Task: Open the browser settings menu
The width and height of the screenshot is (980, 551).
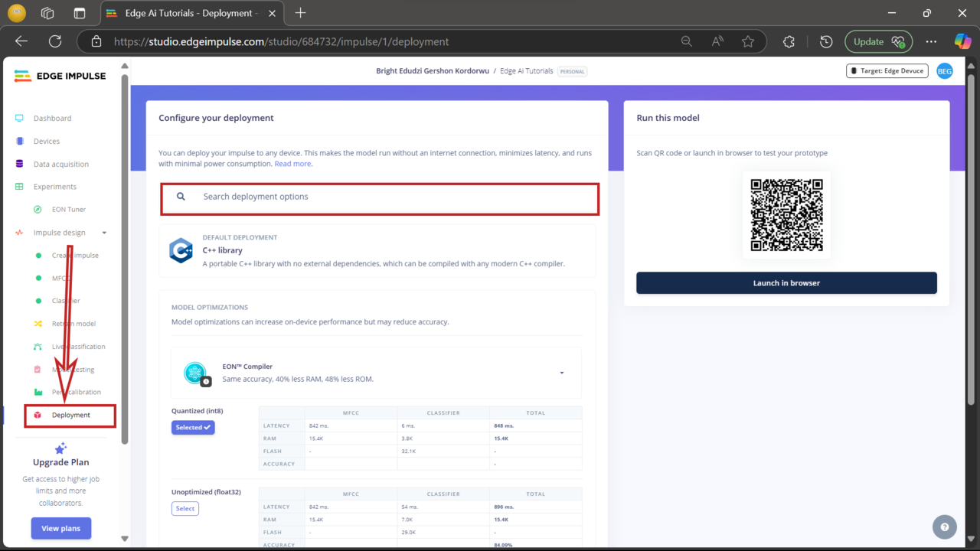Action: (931, 41)
